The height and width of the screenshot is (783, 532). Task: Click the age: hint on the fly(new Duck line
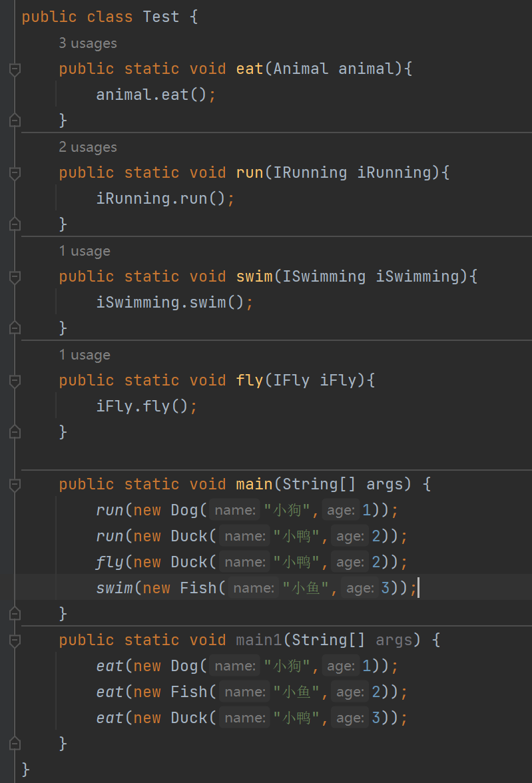click(350, 562)
